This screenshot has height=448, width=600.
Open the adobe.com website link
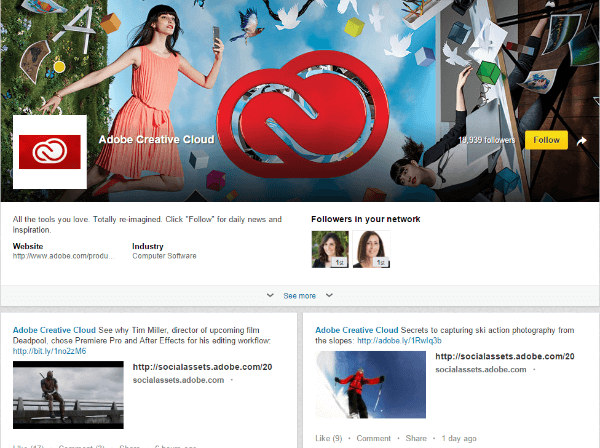(x=64, y=256)
